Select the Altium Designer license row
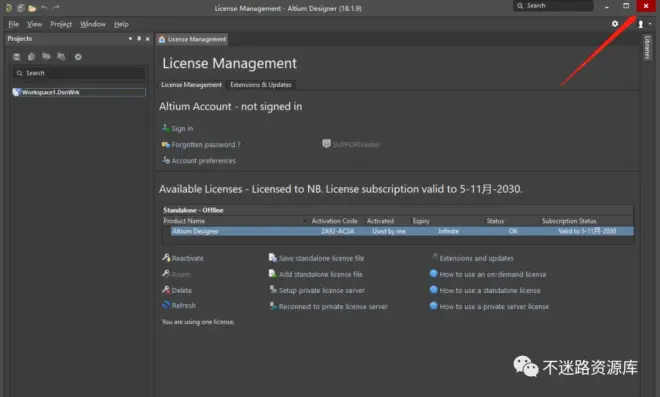660x397 pixels. (402, 231)
